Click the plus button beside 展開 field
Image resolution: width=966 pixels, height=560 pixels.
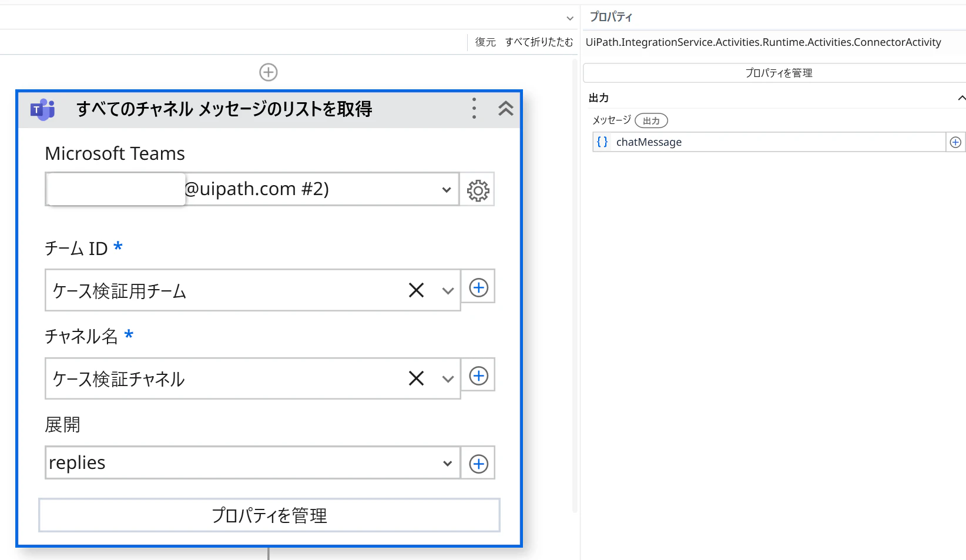pyautogui.click(x=478, y=464)
